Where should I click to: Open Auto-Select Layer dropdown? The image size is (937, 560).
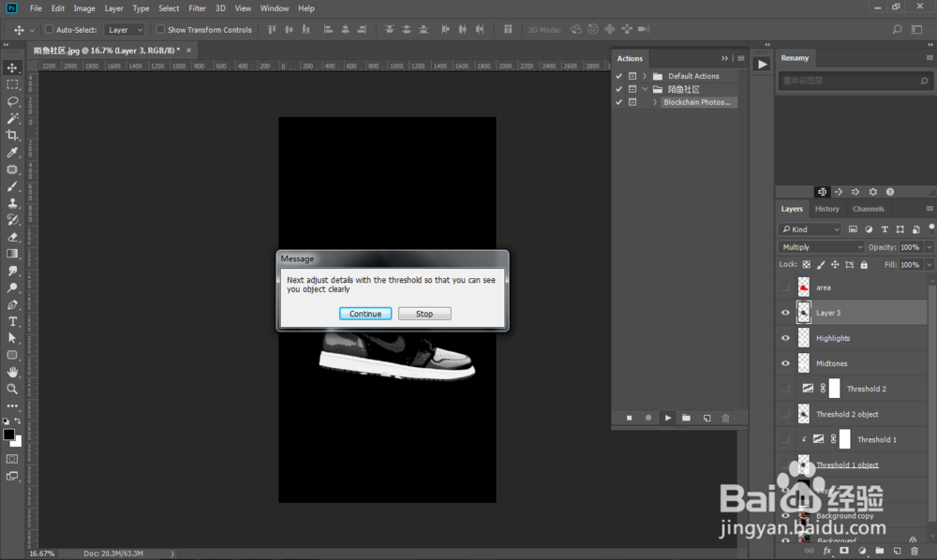point(125,30)
